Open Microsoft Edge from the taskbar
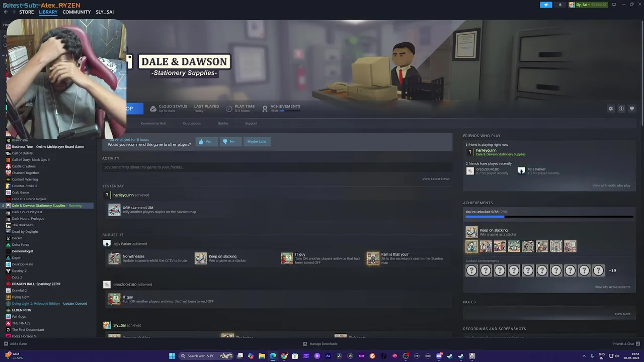644x362 pixels. pos(273,356)
